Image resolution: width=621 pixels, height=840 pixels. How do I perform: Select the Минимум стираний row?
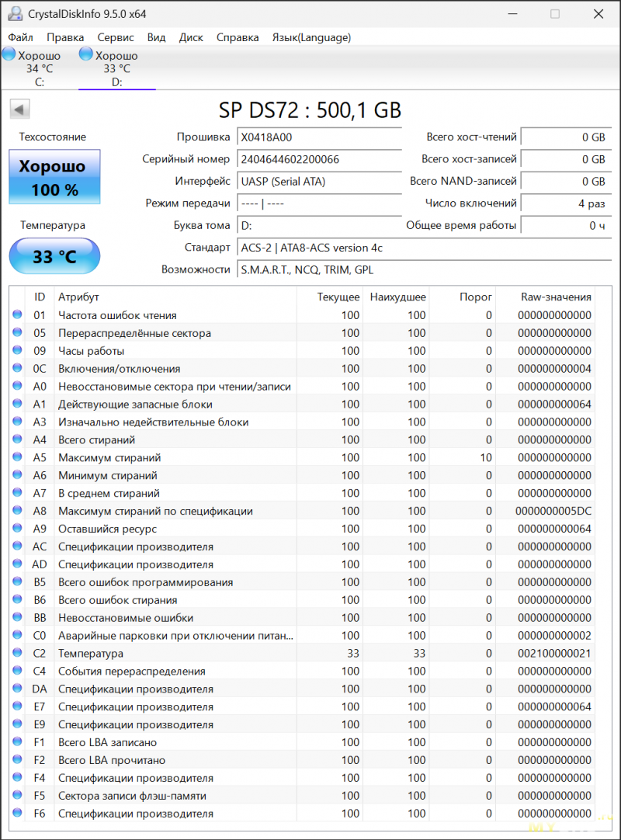303,475
